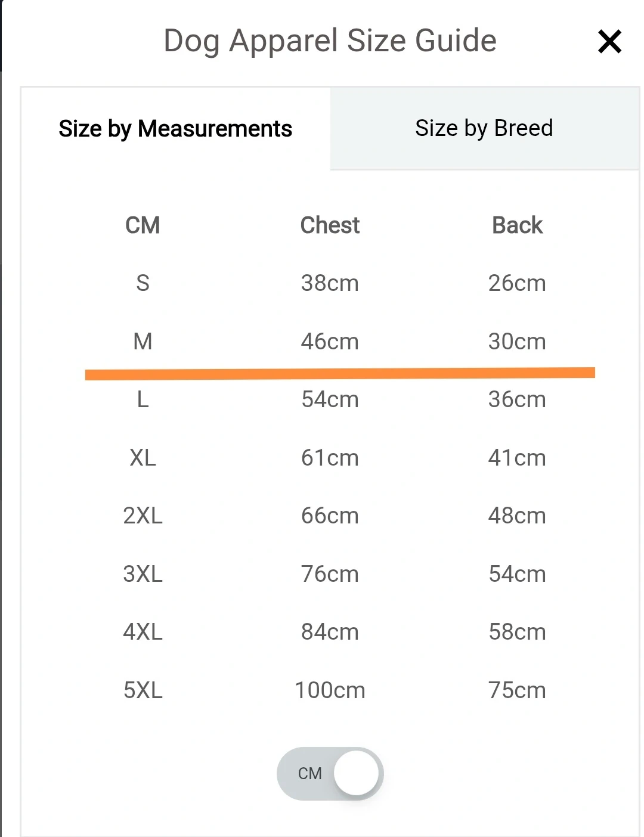Select the S size row label
The width and height of the screenshot is (644, 837).
143,283
